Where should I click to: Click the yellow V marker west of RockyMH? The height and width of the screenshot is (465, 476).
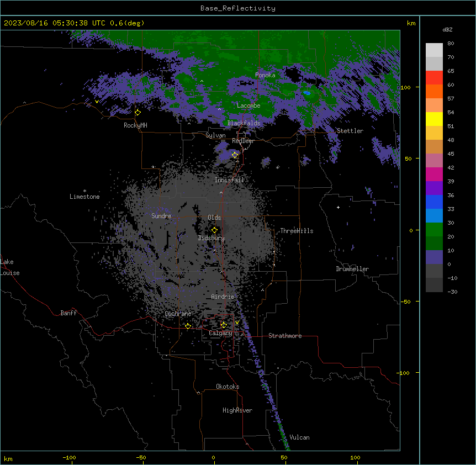(97, 102)
